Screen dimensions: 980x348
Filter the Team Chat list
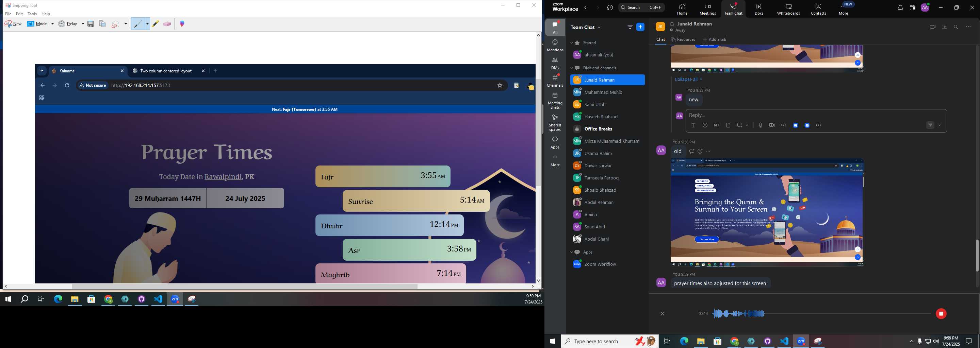point(630,27)
